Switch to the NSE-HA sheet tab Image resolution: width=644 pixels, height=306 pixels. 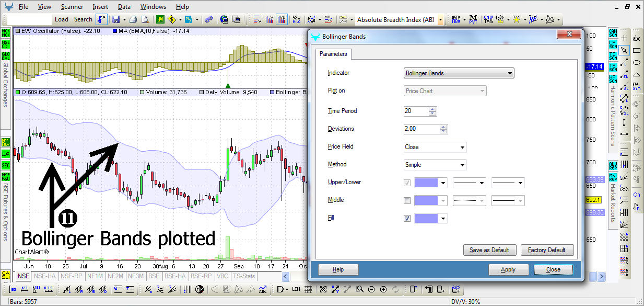click(x=45, y=276)
